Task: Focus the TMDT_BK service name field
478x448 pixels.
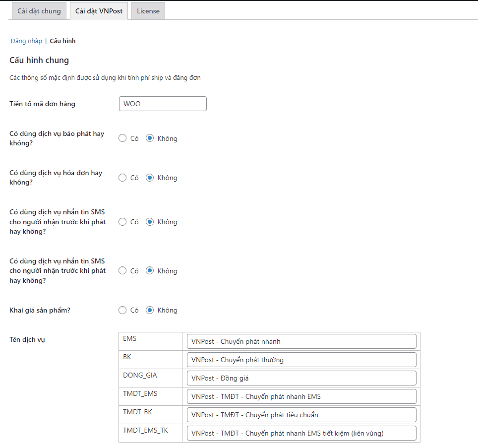Action: point(301,415)
